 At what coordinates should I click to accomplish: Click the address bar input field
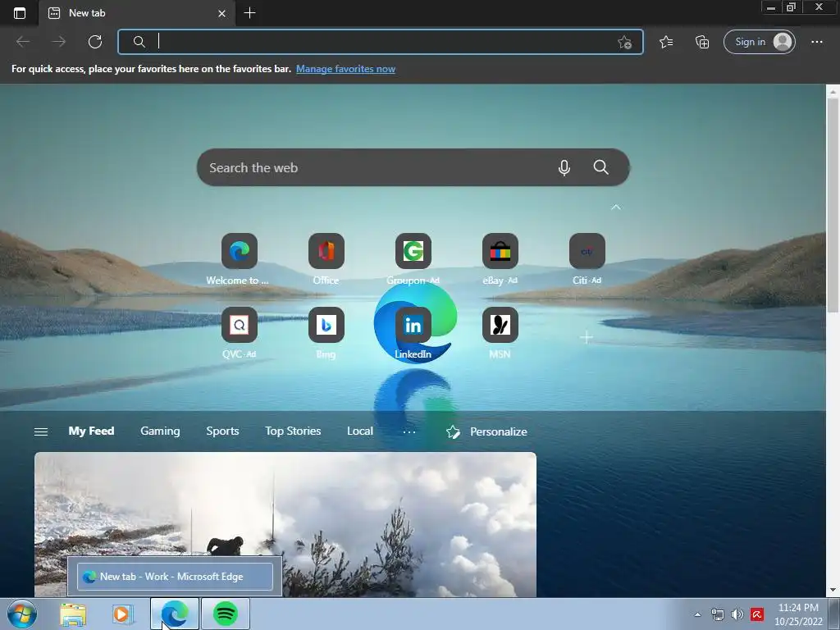tap(381, 42)
